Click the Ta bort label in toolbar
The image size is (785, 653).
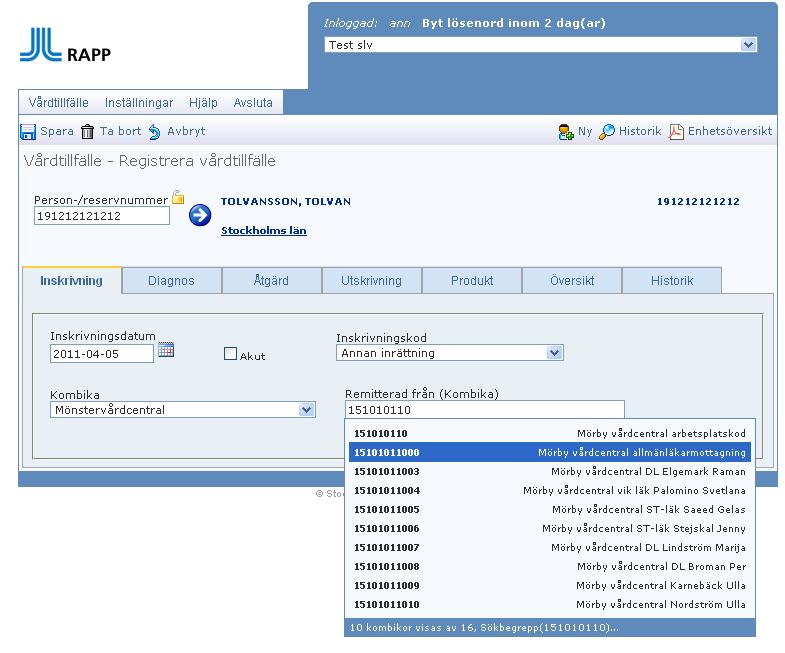[120, 131]
